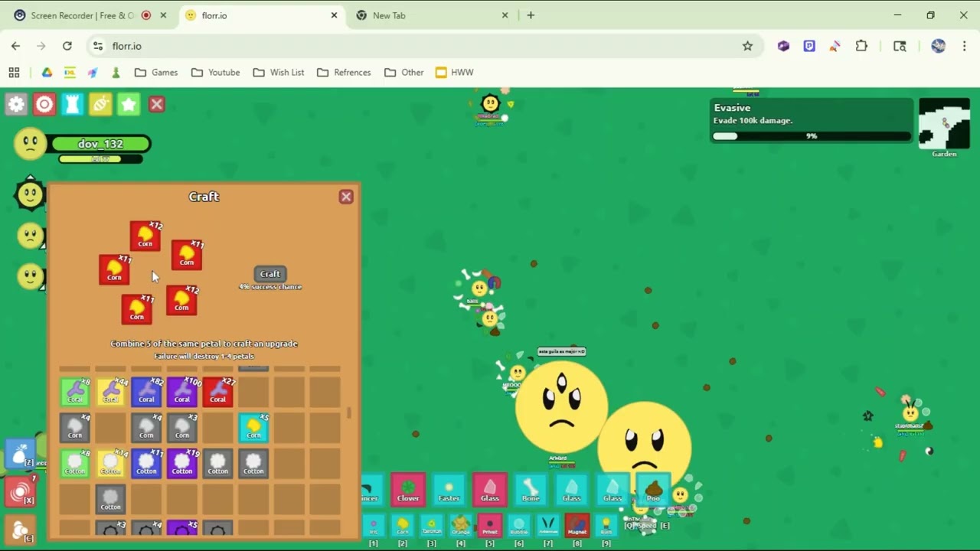Select green Coral x8 petal

pos(75,392)
